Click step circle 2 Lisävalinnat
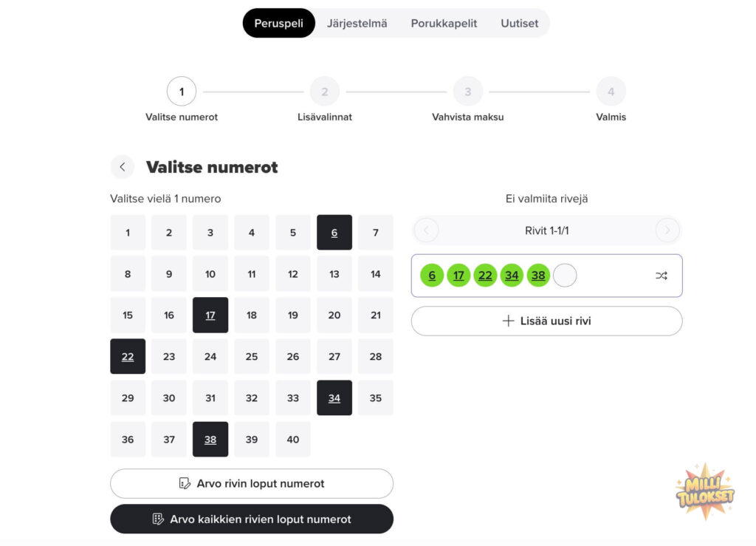 coord(325,91)
